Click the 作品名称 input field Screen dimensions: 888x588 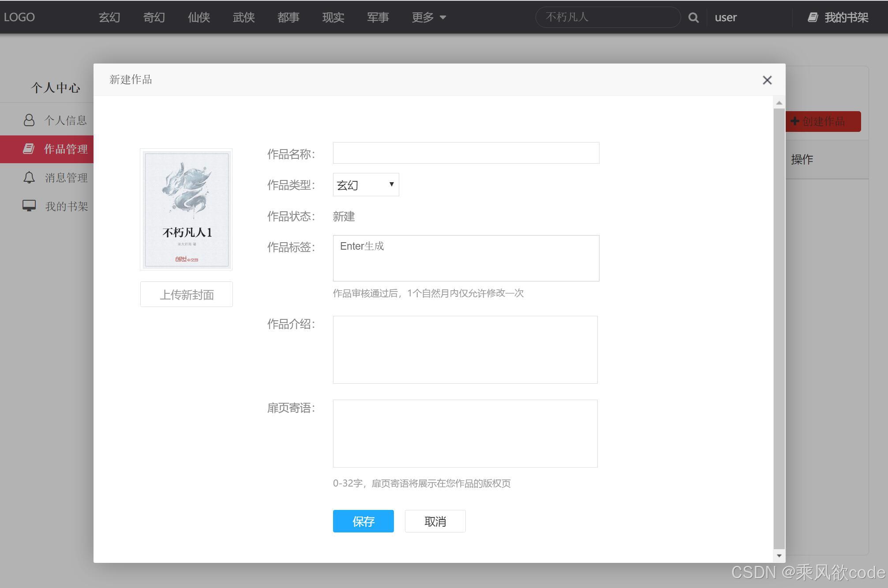coord(466,153)
